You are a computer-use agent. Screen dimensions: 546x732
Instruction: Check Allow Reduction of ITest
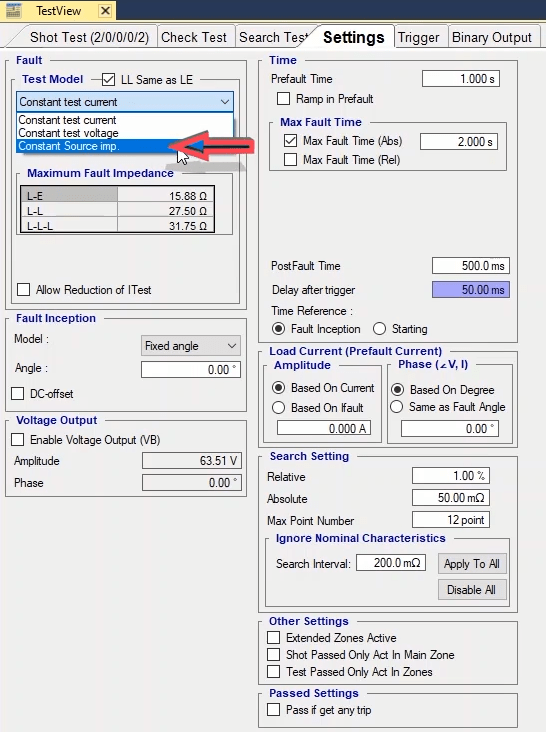coord(23,289)
